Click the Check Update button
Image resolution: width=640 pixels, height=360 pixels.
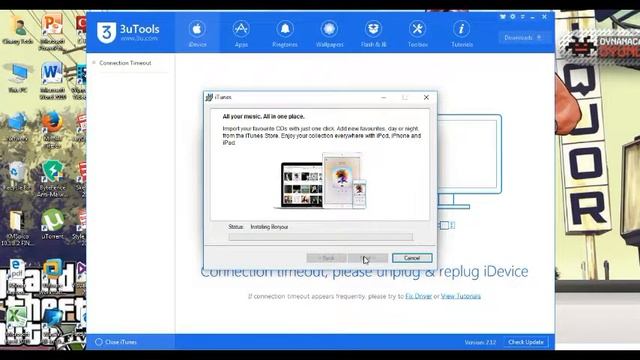pyautogui.click(x=526, y=342)
